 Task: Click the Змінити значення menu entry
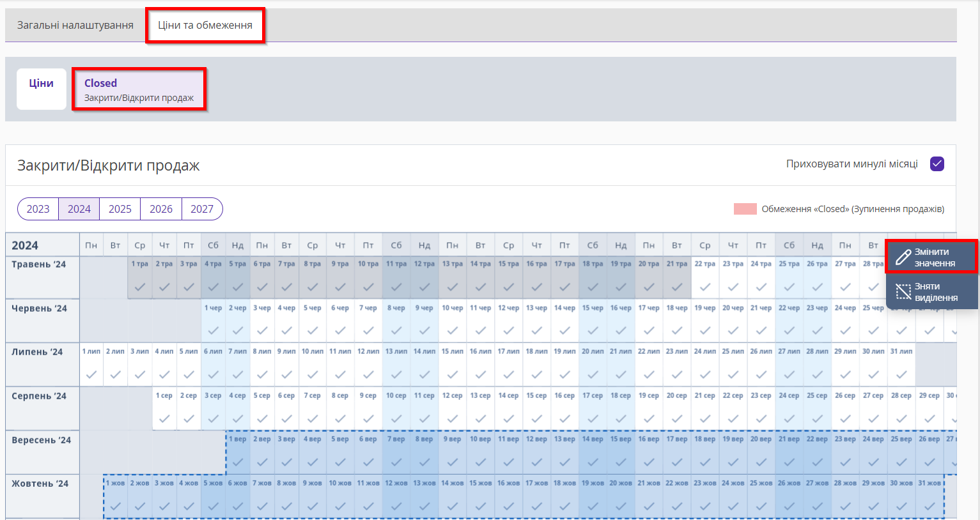point(931,257)
